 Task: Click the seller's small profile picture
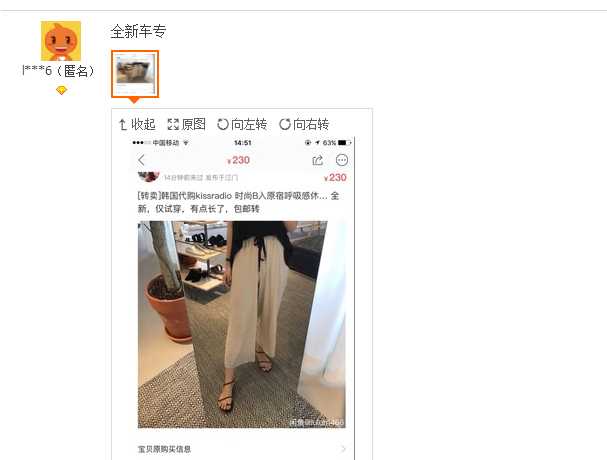tap(148, 176)
